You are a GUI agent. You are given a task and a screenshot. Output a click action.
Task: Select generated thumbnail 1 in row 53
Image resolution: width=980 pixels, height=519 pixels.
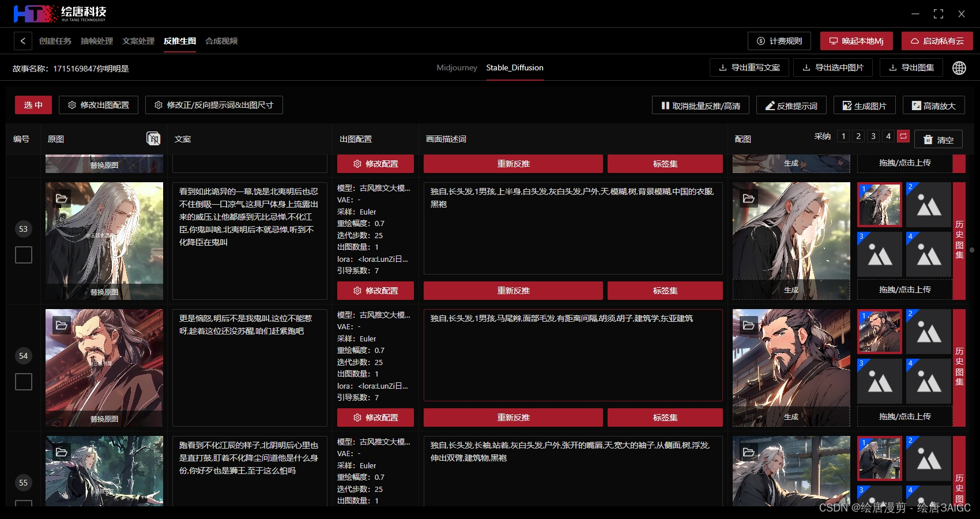point(880,205)
